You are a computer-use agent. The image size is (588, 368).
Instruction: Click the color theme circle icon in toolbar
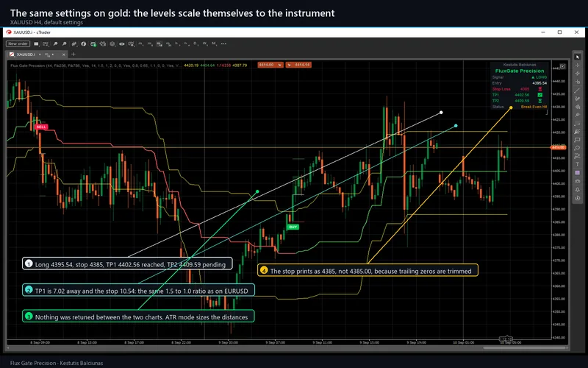point(84,44)
